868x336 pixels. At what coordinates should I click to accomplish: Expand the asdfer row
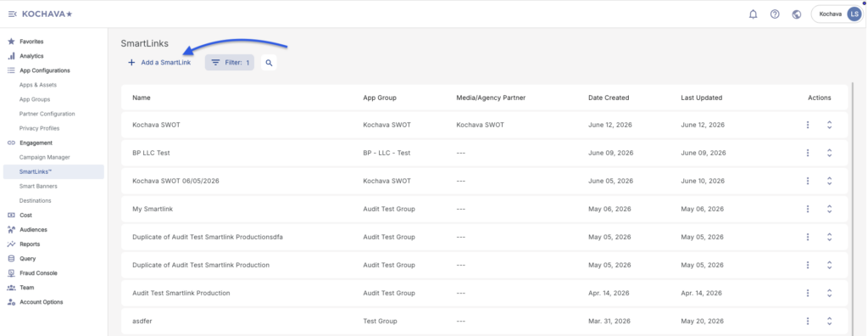pyautogui.click(x=829, y=321)
